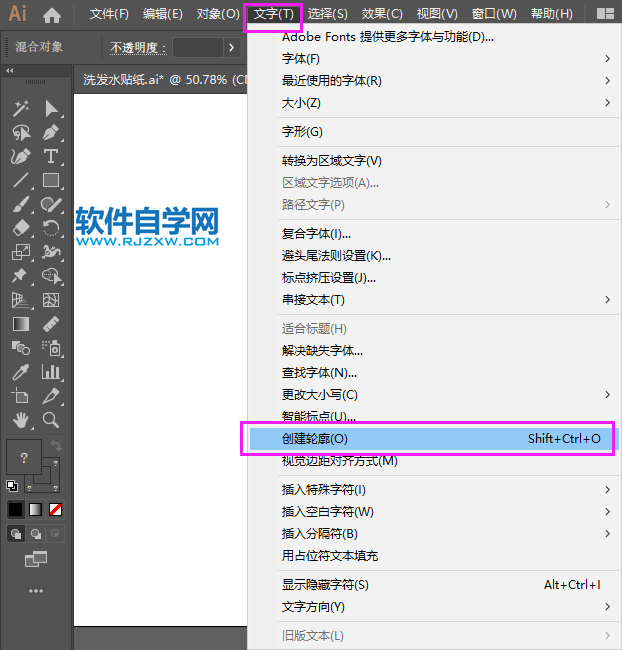This screenshot has height=650, width=622.
Task: Switch to Draw Normal mode
Action: point(16,534)
